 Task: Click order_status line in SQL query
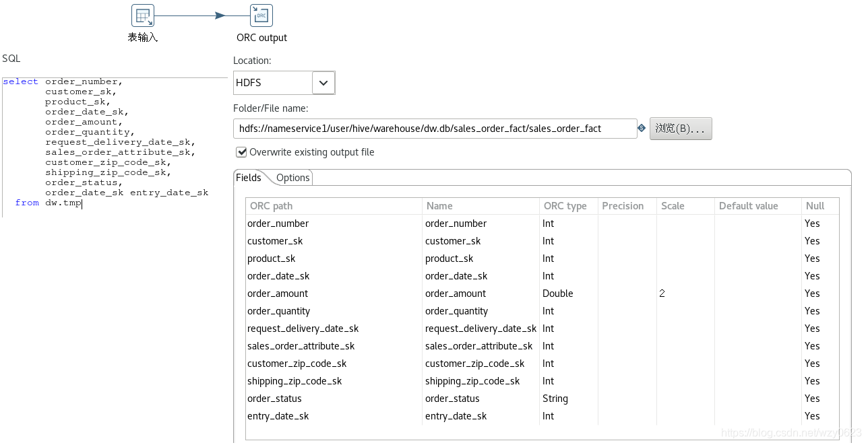84,182
